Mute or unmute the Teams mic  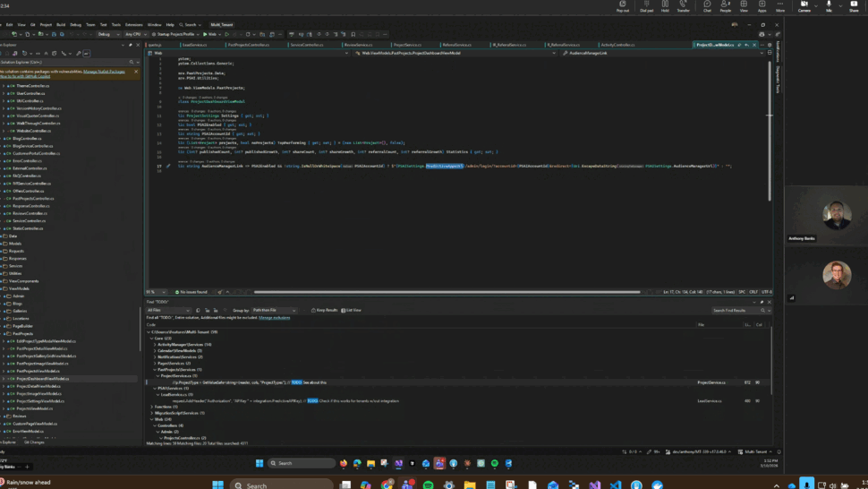point(829,5)
